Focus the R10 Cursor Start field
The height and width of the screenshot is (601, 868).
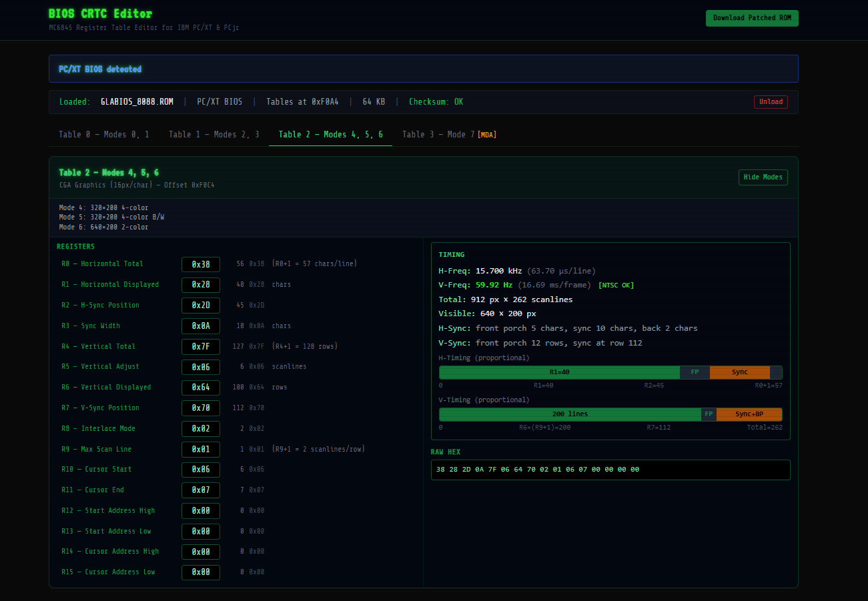[x=201, y=470]
